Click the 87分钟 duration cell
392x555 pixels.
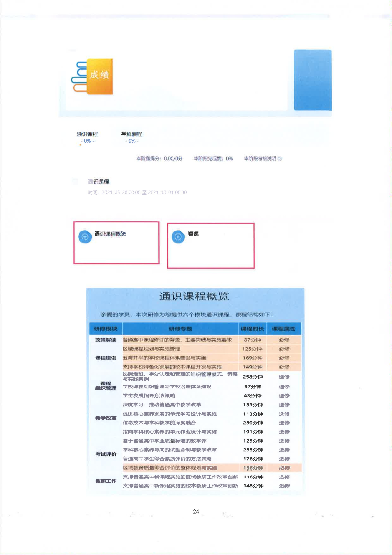tap(252, 340)
